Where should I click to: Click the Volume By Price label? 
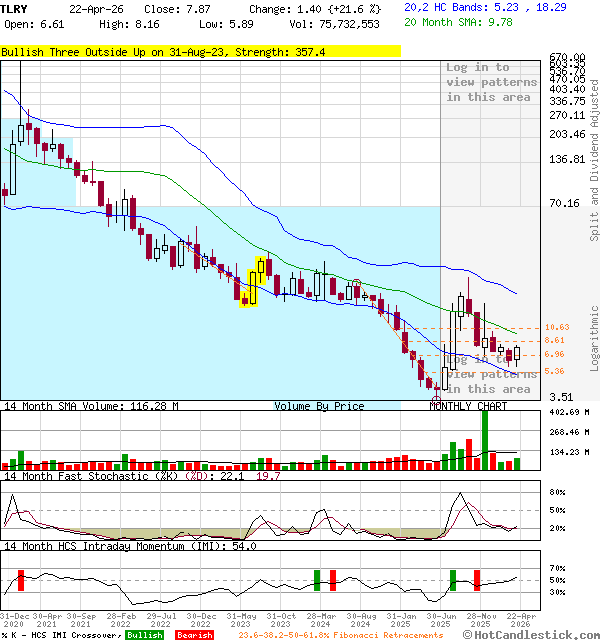[319, 406]
